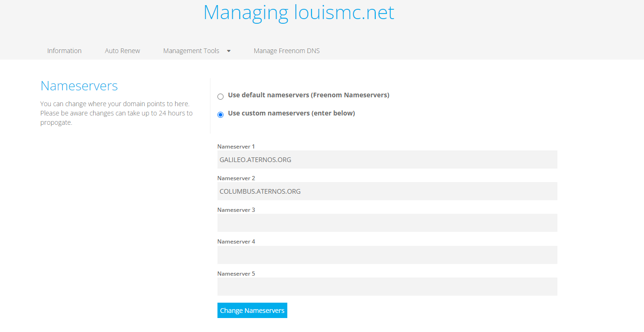Click the 24 hours propagation notice text

(x=116, y=113)
